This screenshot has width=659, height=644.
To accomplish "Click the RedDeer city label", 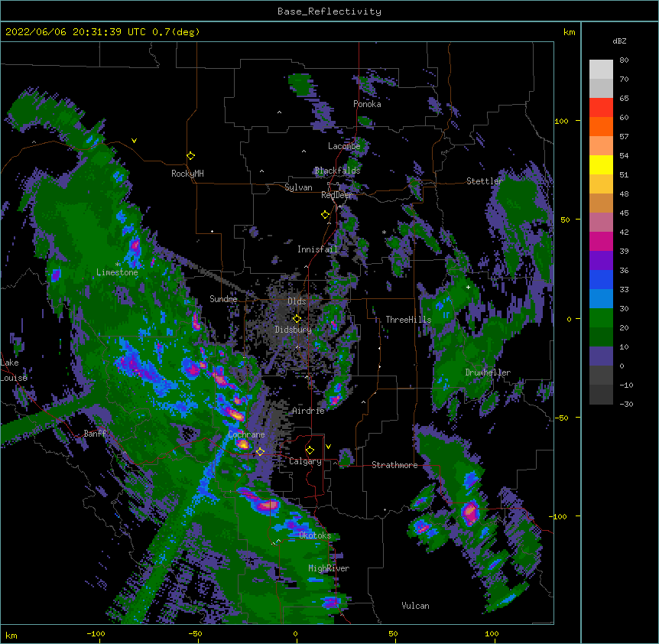I will coord(336,195).
